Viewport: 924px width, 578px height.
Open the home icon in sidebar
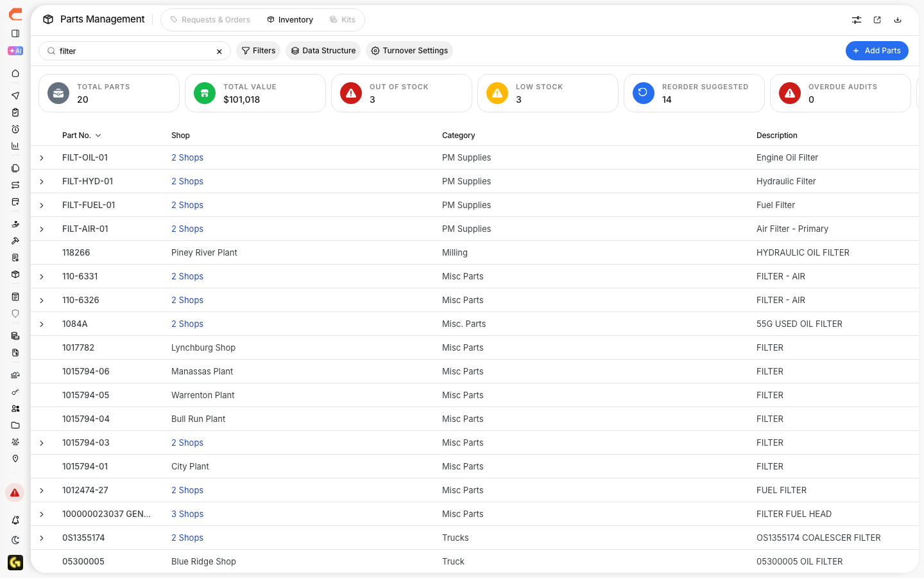pos(15,73)
